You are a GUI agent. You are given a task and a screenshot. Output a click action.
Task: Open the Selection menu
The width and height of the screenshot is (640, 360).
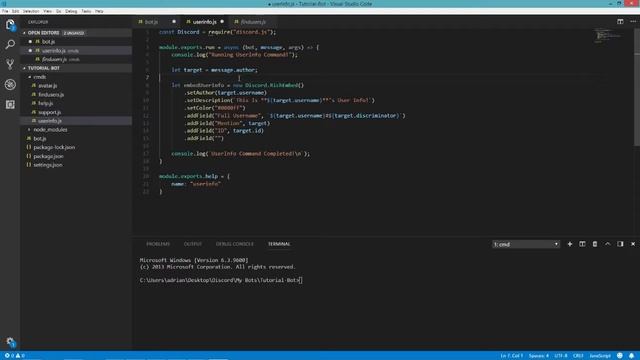[x=31, y=11]
